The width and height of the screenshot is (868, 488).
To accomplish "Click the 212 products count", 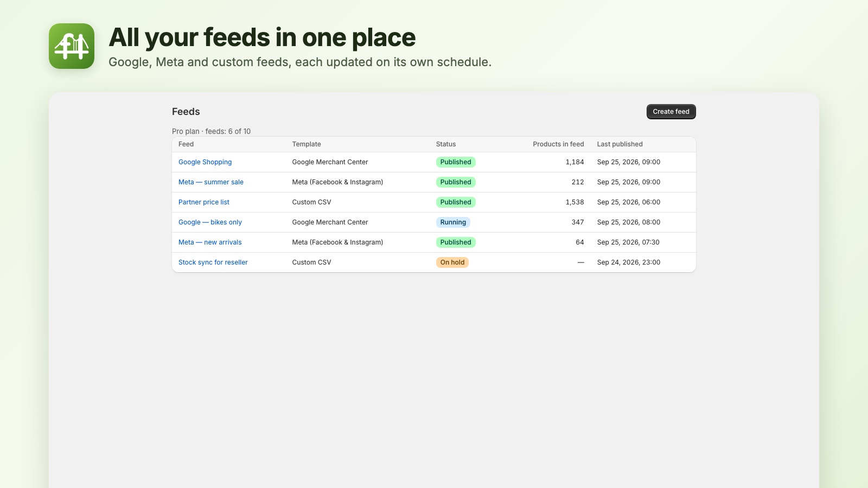I will tap(578, 182).
